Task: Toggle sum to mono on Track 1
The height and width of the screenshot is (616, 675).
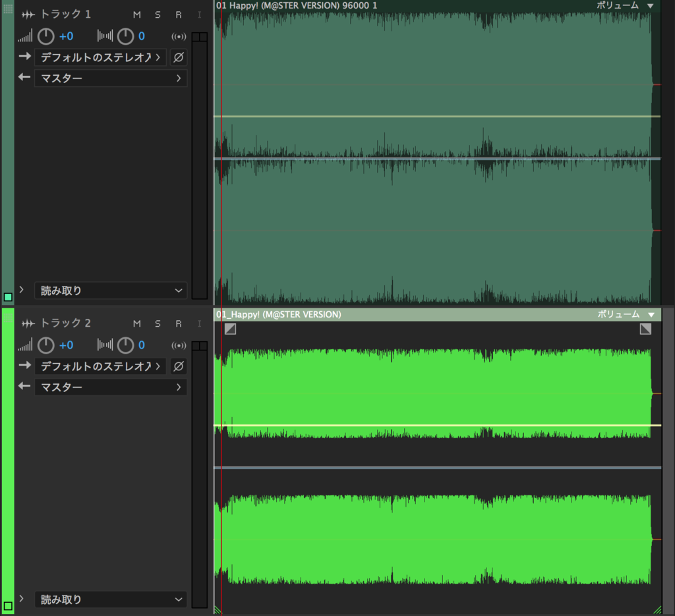Action: pyautogui.click(x=179, y=36)
